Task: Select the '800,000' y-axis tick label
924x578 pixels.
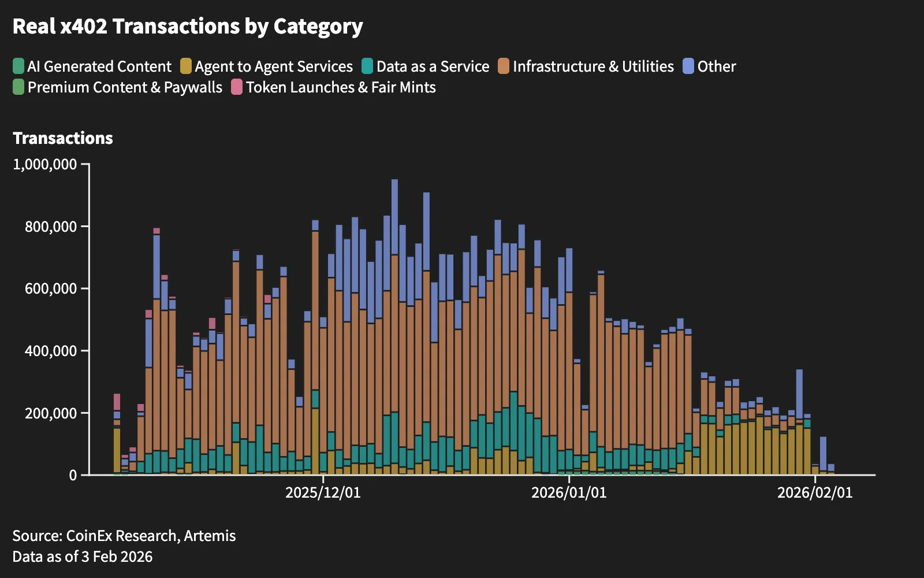Action: click(51, 227)
